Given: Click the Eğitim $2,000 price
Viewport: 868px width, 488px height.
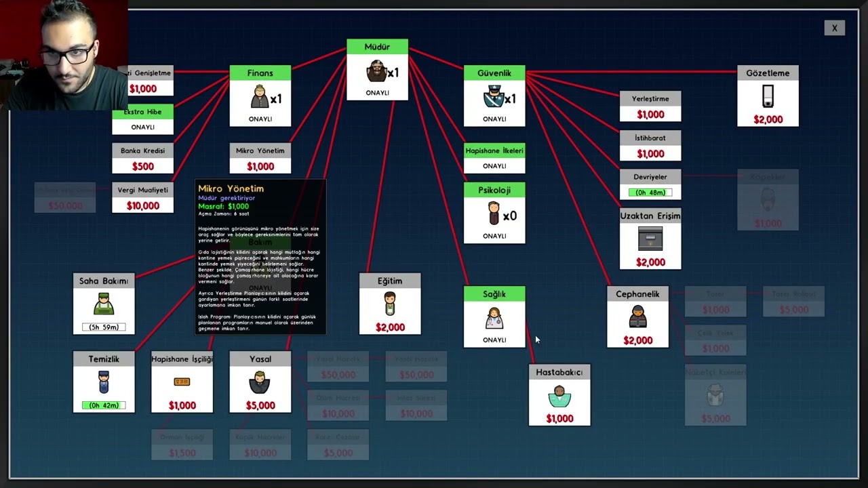Looking at the screenshot, I should coord(390,327).
